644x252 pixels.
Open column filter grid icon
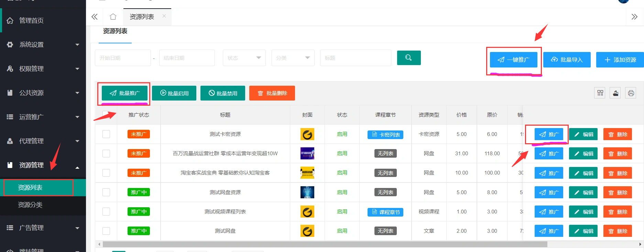tap(600, 93)
